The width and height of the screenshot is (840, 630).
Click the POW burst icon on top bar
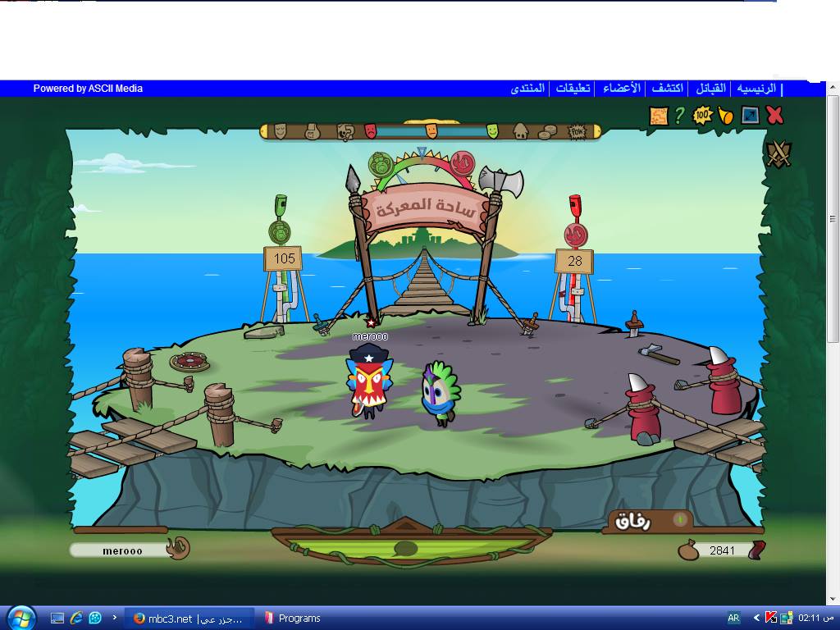pyautogui.click(x=577, y=131)
